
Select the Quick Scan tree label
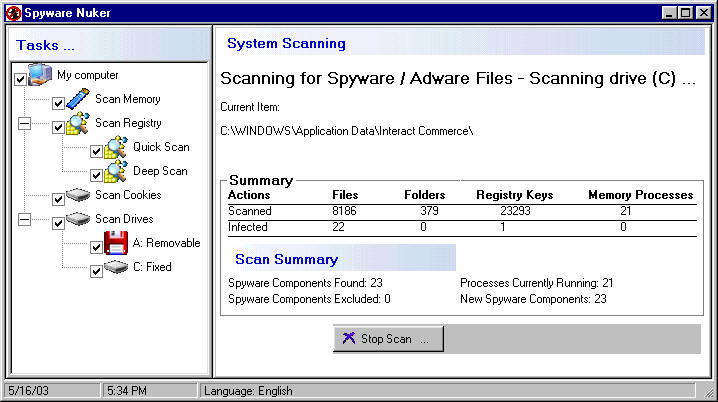161,147
